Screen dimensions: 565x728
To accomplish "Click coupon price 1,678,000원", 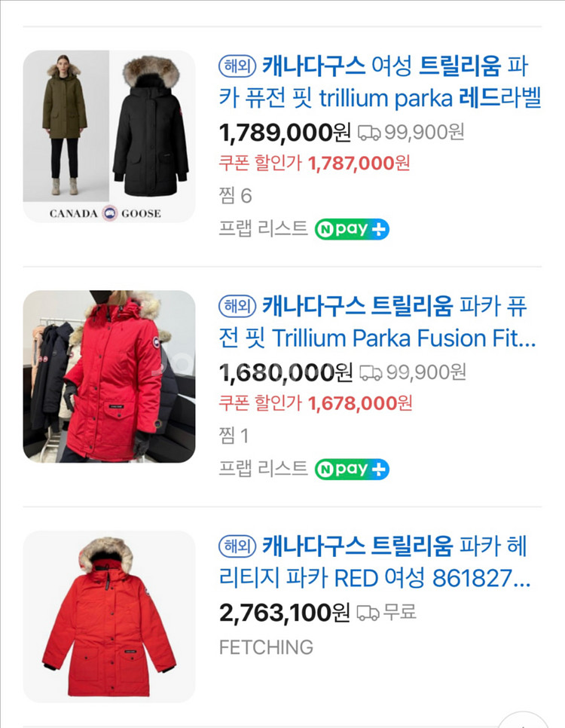I will [x=360, y=403].
